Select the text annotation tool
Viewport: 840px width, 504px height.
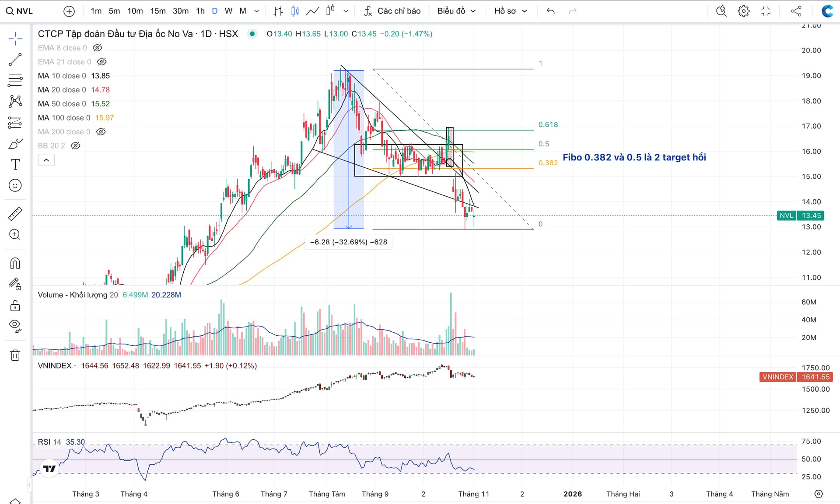point(15,164)
